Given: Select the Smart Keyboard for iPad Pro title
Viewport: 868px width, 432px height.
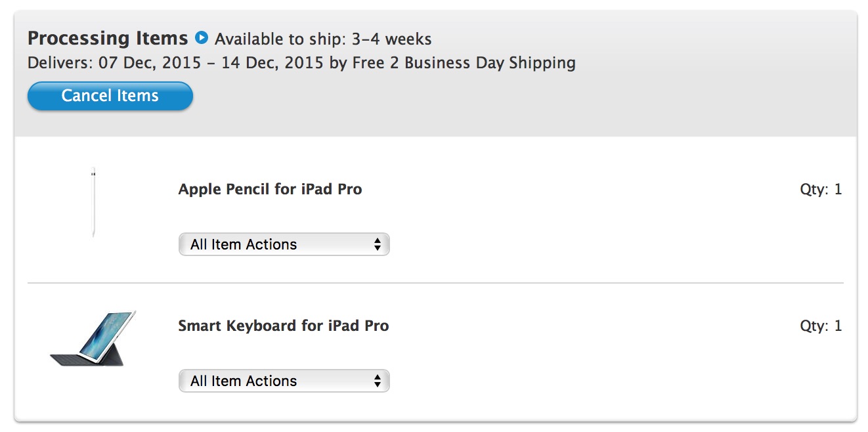Looking at the screenshot, I should [284, 326].
